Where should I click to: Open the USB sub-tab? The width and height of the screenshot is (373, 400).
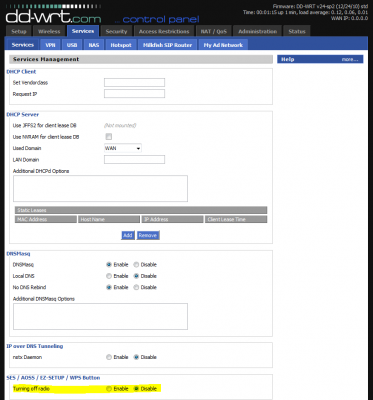tap(72, 45)
